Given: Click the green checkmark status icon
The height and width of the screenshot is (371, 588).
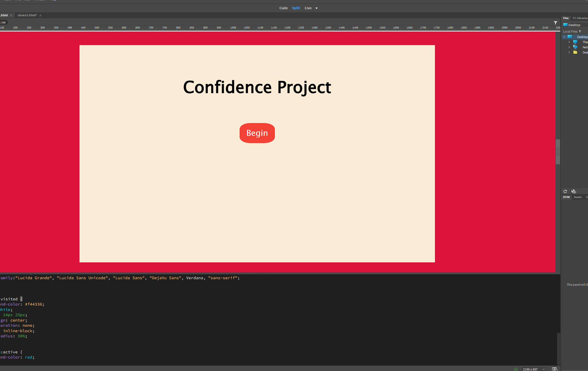Looking at the screenshot, I should coord(516,369).
